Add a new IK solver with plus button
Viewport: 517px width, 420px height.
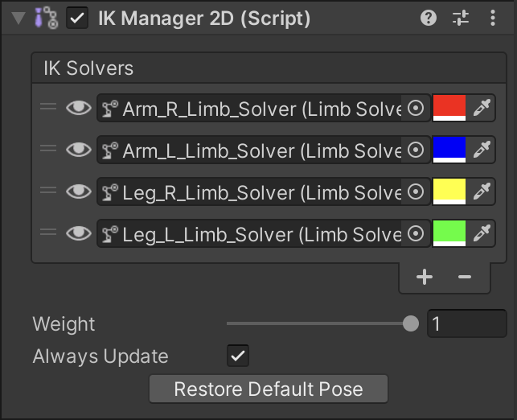click(425, 277)
